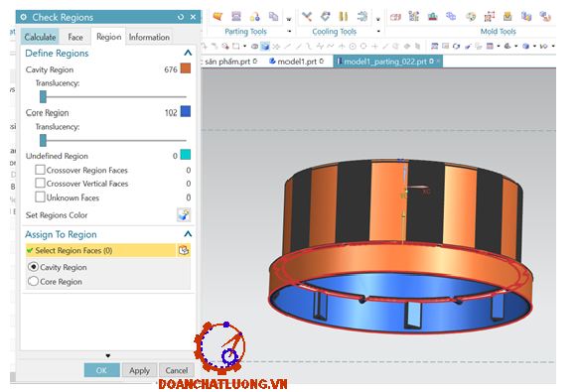Screen dimensions: 578x392
Task: Click the first red box icon in Mold Tools
Action: click(x=395, y=17)
